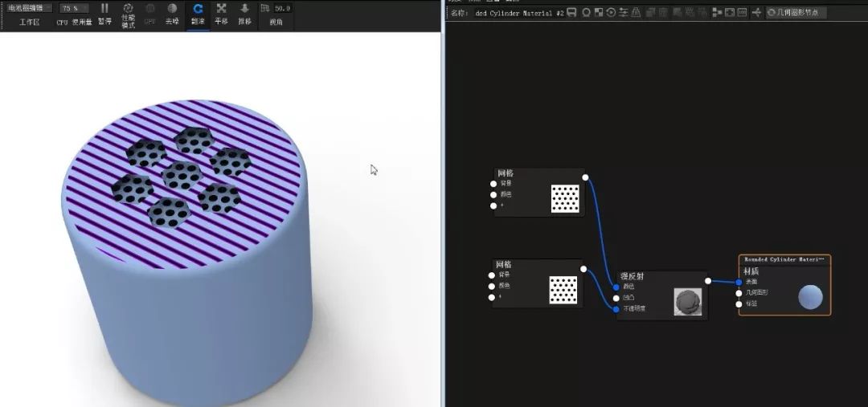Click the upper 网格 node dot-pattern thumbnail
This screenshot has width=868, height=407.
565,198
